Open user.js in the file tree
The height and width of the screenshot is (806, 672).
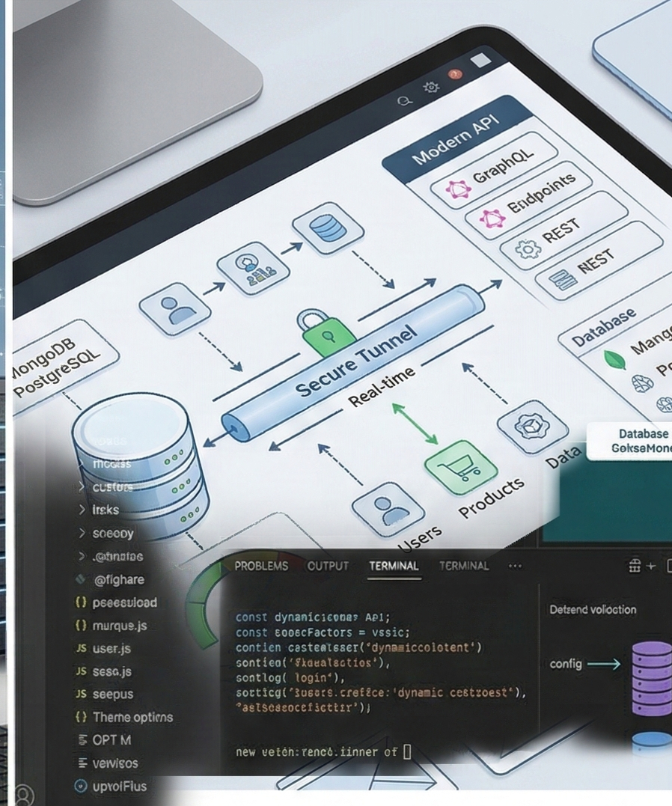point(111,648)
